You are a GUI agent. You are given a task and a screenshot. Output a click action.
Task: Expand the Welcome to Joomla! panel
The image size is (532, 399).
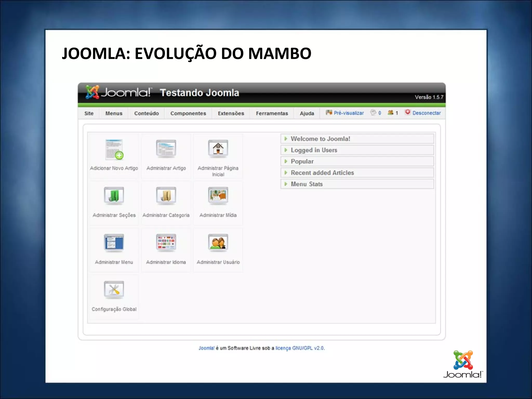click(357, 139)
